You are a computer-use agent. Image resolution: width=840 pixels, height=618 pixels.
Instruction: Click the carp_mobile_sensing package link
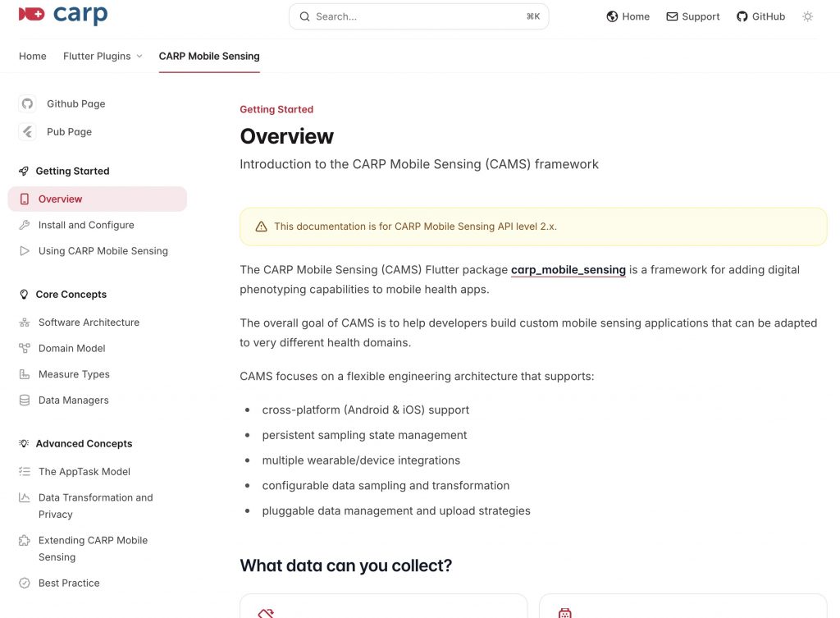click(x=568, y=269)
